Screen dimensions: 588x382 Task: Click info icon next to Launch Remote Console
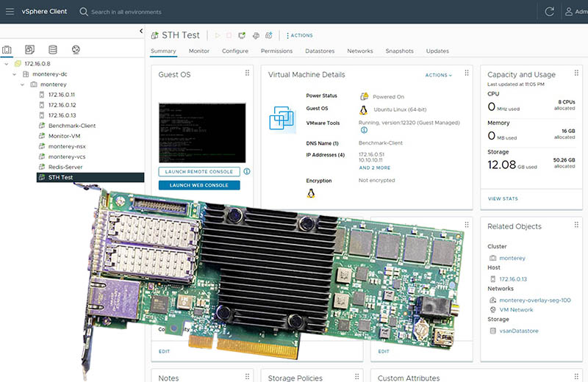[x=247, y=171]
